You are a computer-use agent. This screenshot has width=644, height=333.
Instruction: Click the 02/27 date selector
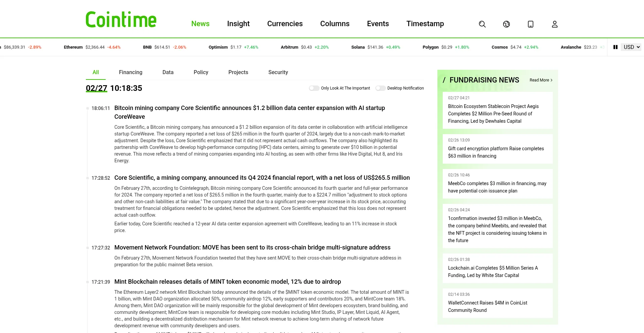97,88
